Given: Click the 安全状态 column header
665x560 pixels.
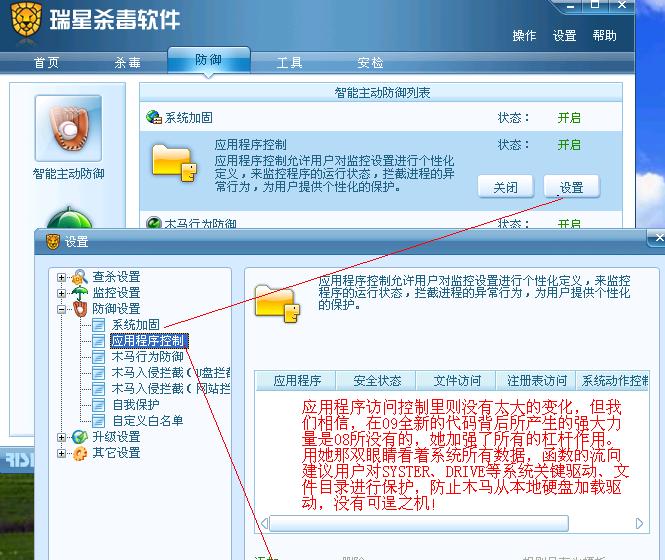Looking at the screenshot, I should point(377,381).
